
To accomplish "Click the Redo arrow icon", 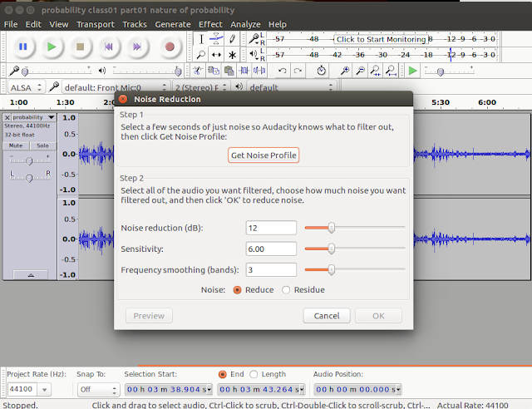I will pos(298,71).
